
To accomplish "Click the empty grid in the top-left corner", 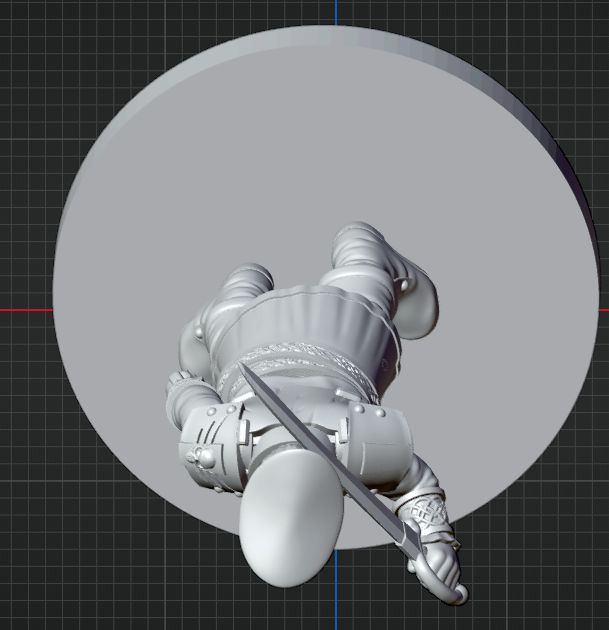I will (40, 40).
